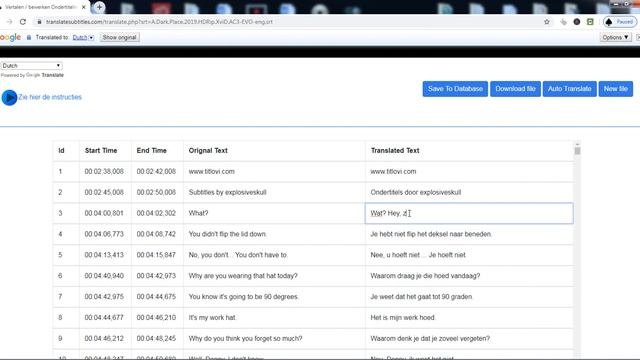The width and height of the screenshot is (640, 360).
Task: Select translation 'Je weet dat het gaat tot 90 graden.'
Action: [x=422, y=297]
